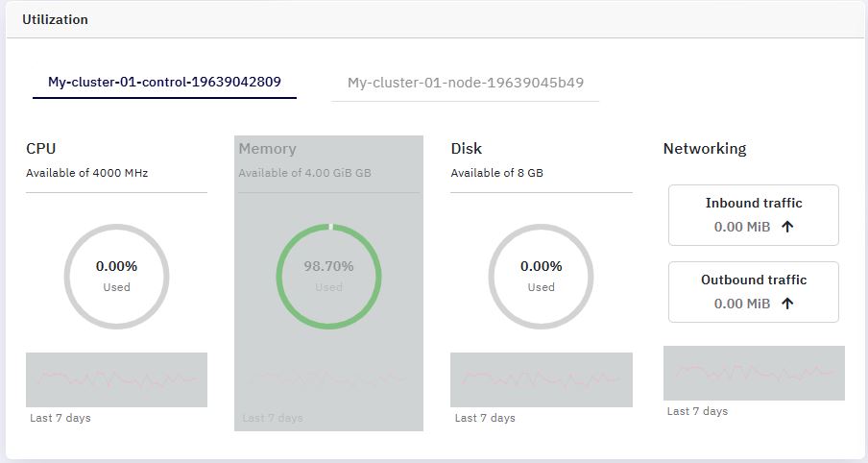Click the Outbound traffic up arrow icon
This screenshot has width=868, height=463.
tap(787, 304)
